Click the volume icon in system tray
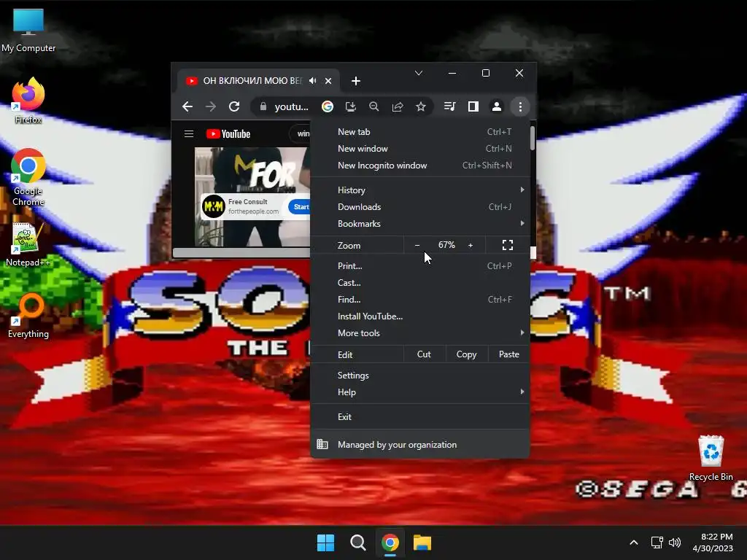747x560 pixels. coord(675,542)
